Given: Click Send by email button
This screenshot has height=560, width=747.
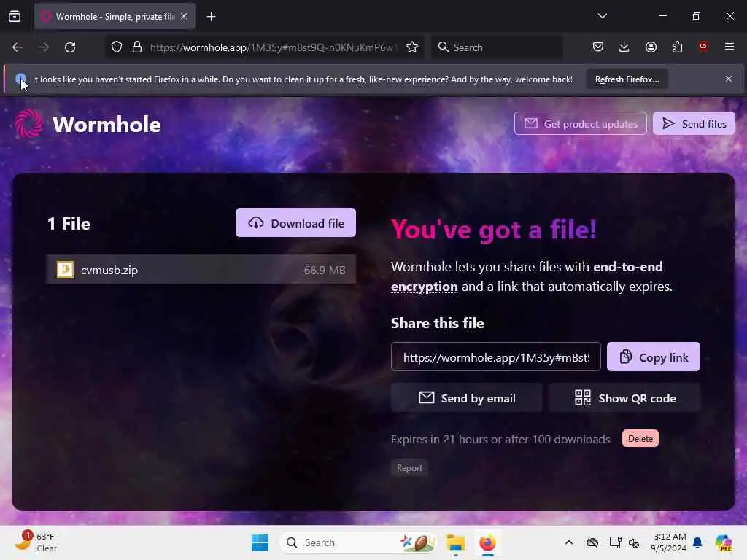Looking at the screenshot, I should (x=466, y=398).
